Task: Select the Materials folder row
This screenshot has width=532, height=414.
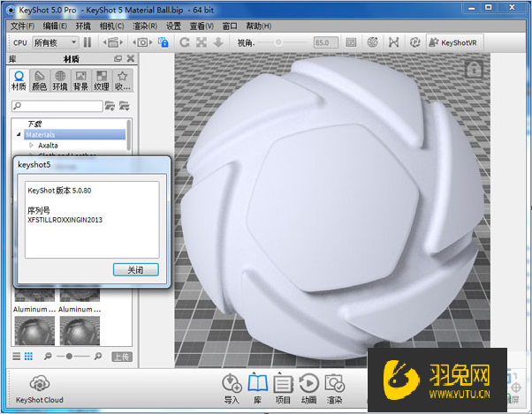Action: [x=74, y=134]
